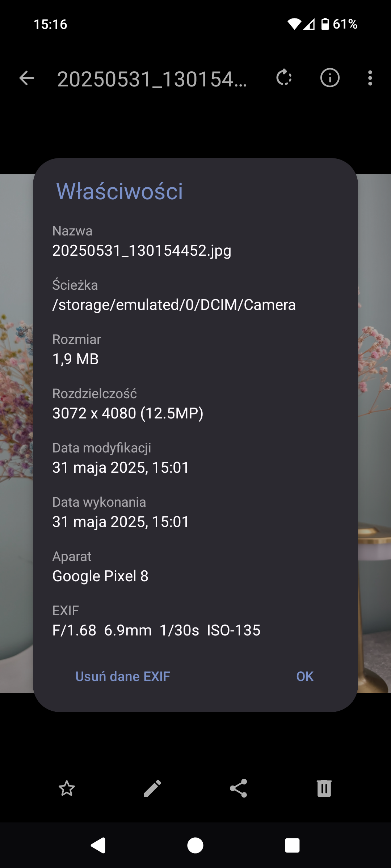Share the photo using the share icon
Image resolution: width=391 pixels, height=868 pixels.
pos(238,788)
